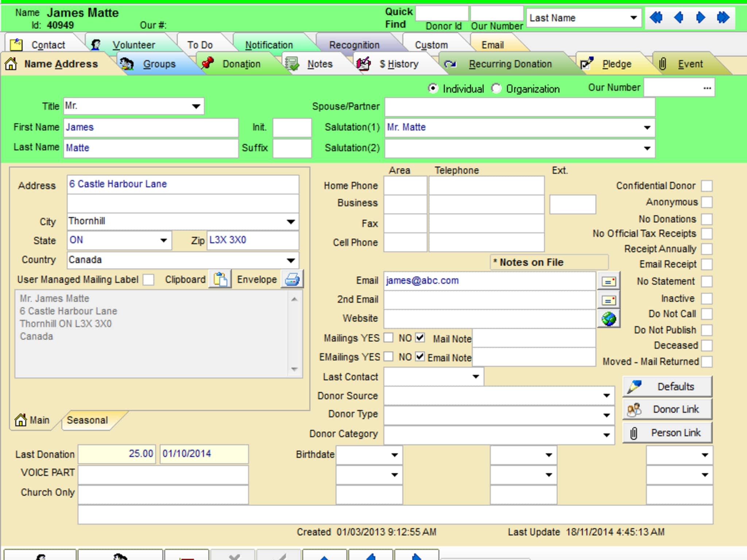The image size is (747, 560).
Task: Expand the Country dropdown
Action: point(291,260)
